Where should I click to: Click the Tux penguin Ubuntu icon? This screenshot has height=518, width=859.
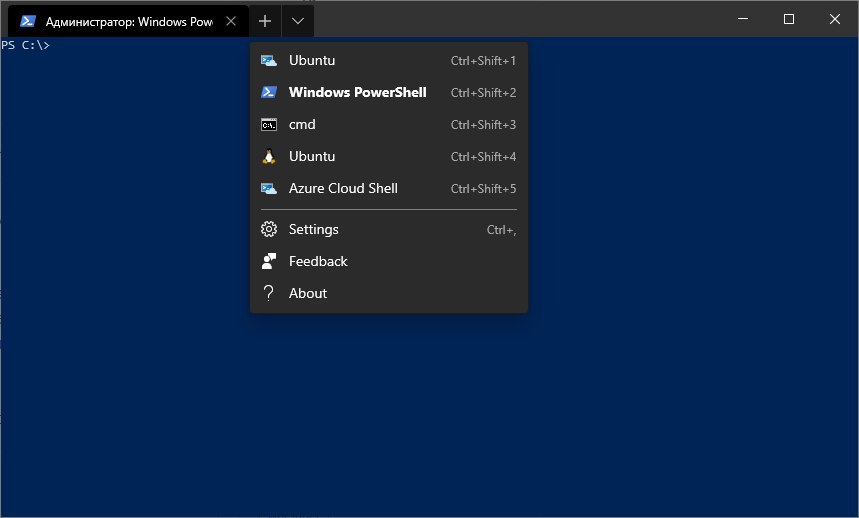(x=268, y=157)
